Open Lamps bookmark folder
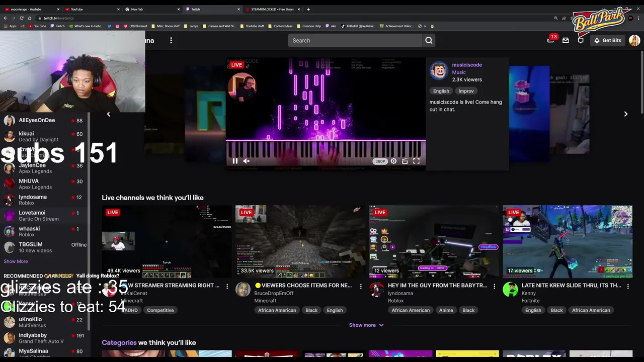Image resolution: width=644 pixels, height=362 pixels. 191,26
